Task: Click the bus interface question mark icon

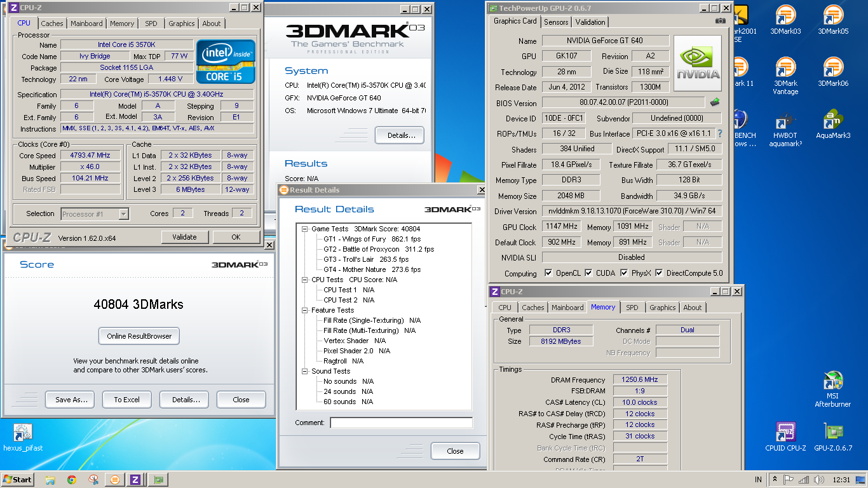Action: pyautogui.click(x=720, y=133)
